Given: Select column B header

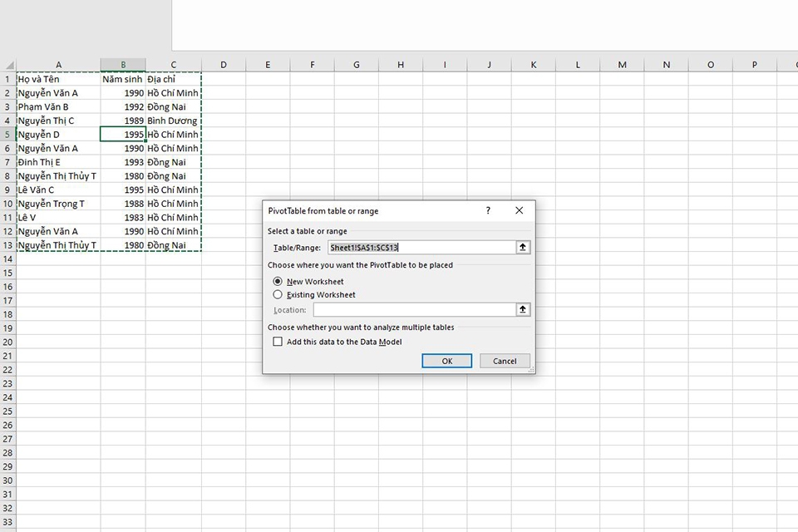Looking at the screenshot, I should 123,65.
